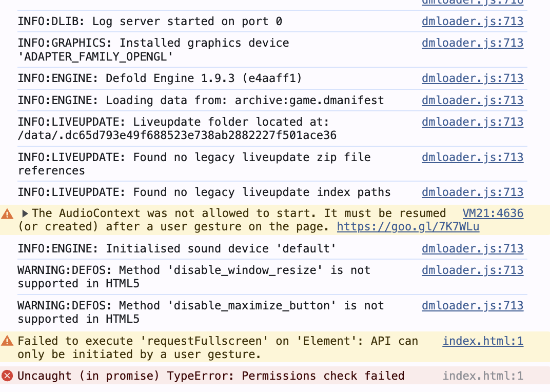Open index.html:1 link beside requestFullscreen warning
The image size is (550, 392).
tap(483, 341)
